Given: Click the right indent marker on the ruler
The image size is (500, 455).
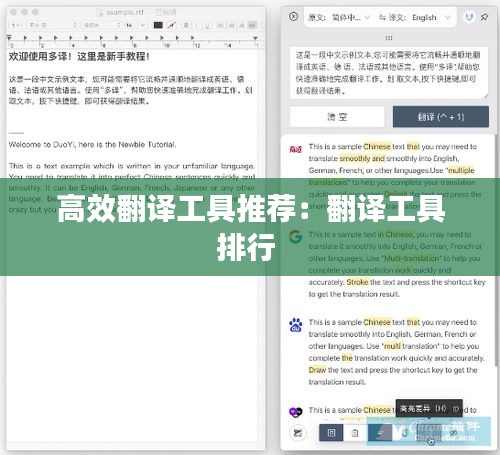Looking at the screenshot, I should 255,38.
